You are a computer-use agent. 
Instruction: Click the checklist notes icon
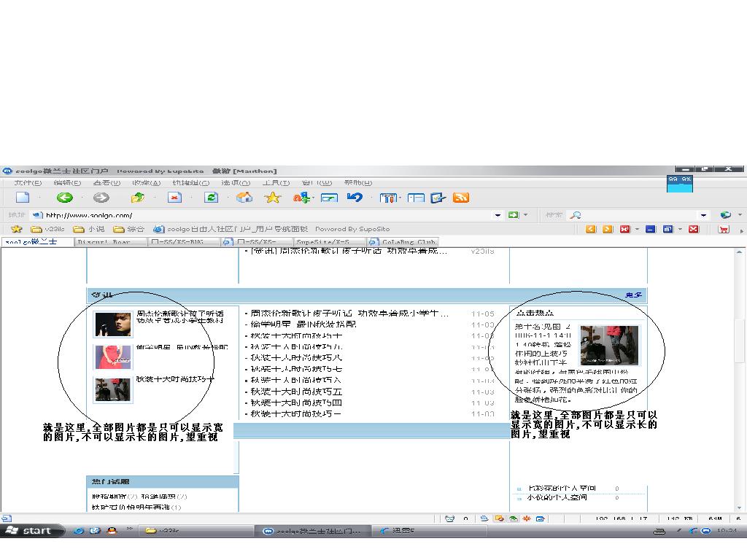tap(438, 198)
